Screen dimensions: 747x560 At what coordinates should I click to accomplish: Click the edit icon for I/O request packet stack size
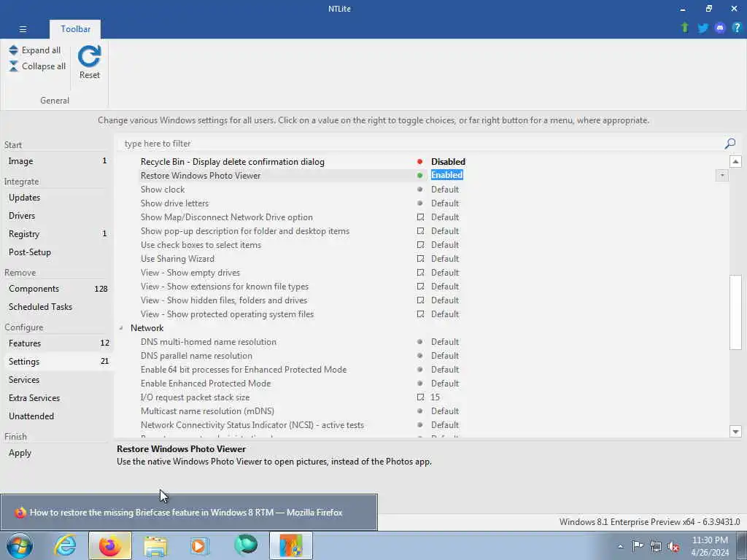click(x=420, y=397)
